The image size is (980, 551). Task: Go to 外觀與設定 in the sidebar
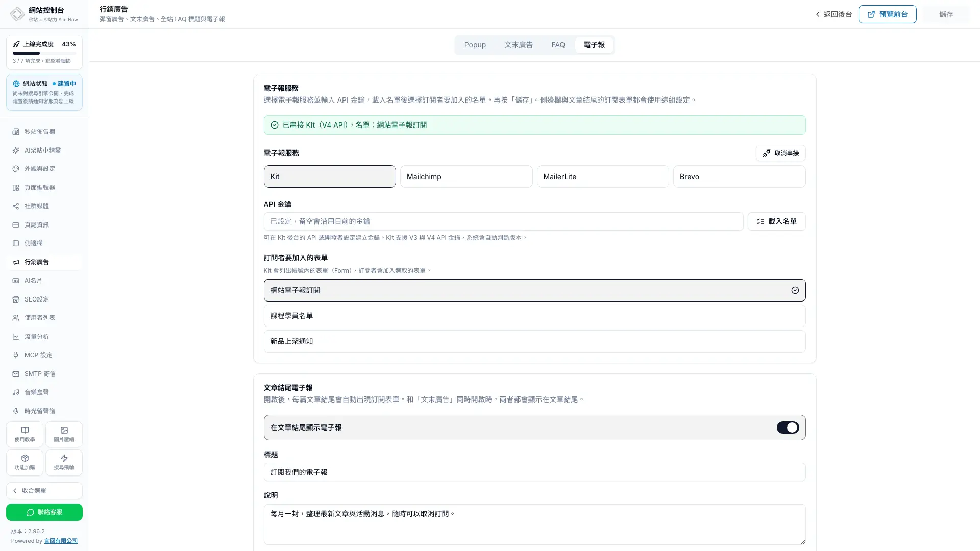pyautogui.click(x=44, y=169)
